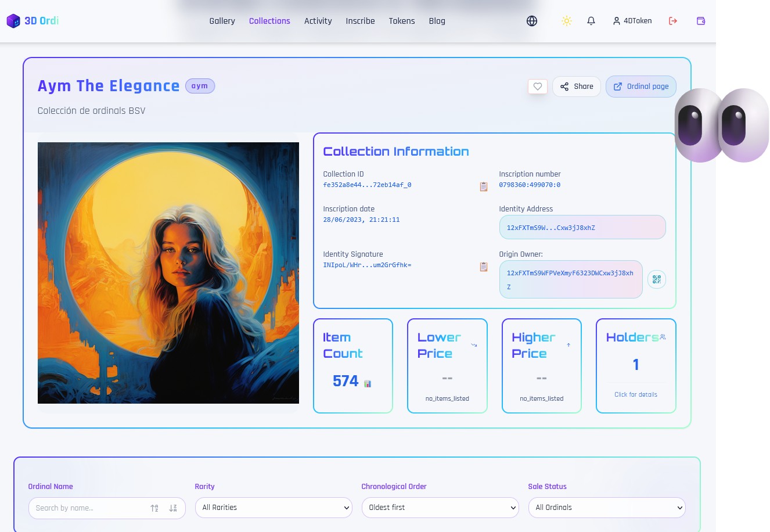View the collection artwork image
Image resolution: width=770 pixels, height=532 pixels.
[168, 273]
